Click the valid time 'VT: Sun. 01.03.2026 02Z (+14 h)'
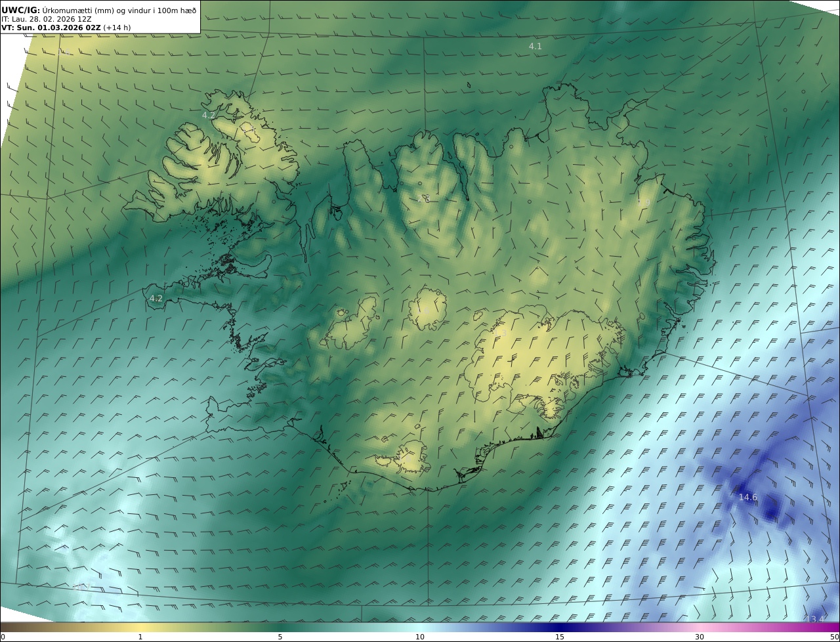The width and height of the screenshot is (840, 642). [66, 28]
